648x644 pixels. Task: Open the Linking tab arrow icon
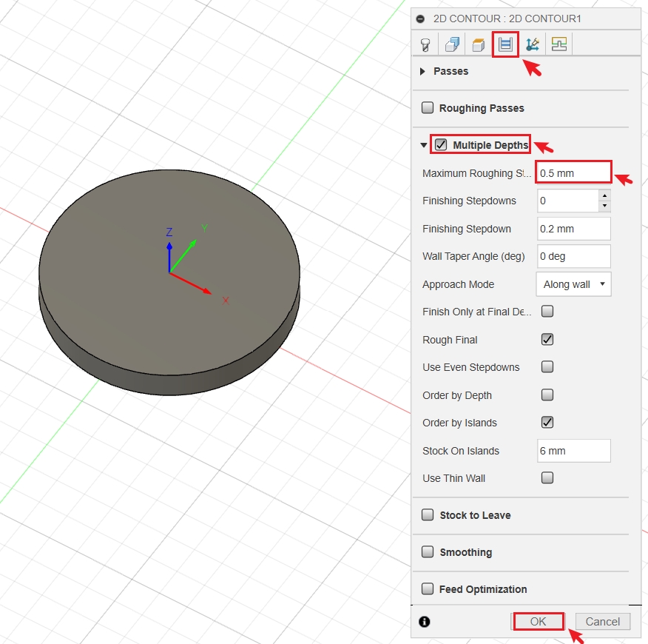click(532, 44)
